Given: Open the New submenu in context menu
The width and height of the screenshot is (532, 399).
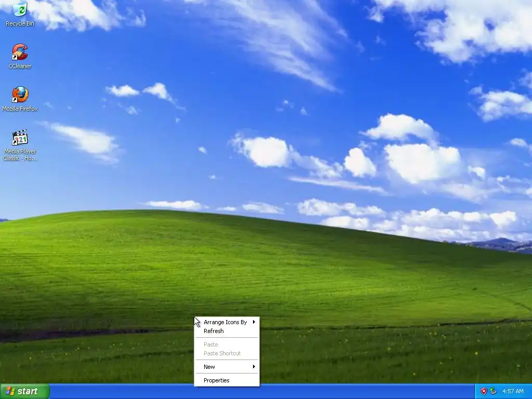Looking at the screenshot, I should [227, 367].
